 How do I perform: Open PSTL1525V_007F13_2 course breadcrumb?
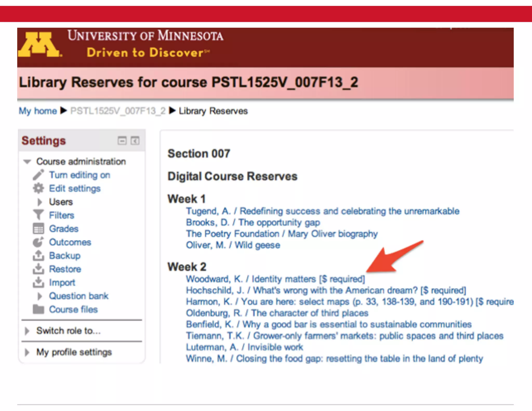118,111
